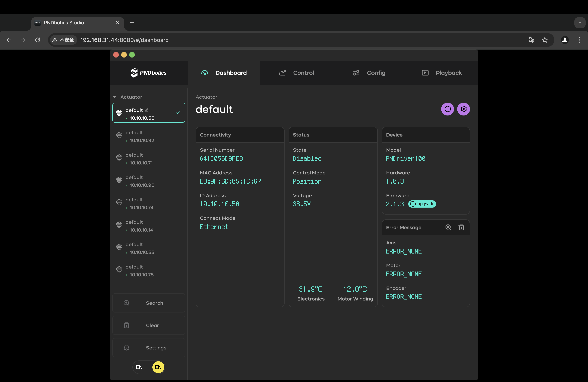Viewport: 588px width, 382px height.
Task: Click actuator icon beside 10.10.10.74
Action: click(x=119, y=202)
